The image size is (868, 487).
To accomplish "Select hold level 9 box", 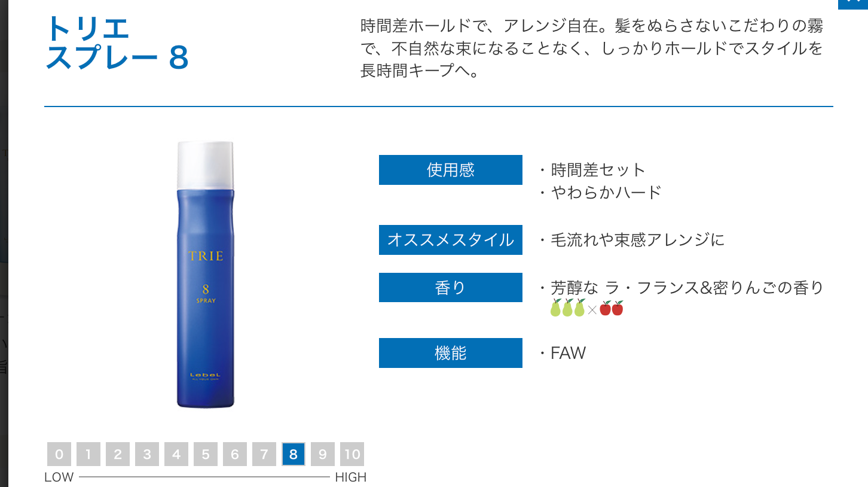I will pos(323,455).
